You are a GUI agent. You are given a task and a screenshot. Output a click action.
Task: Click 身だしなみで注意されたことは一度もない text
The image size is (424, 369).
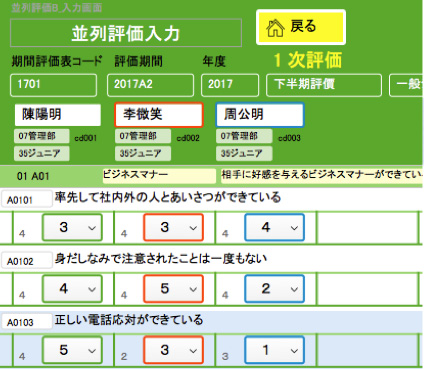pos(161,259)
